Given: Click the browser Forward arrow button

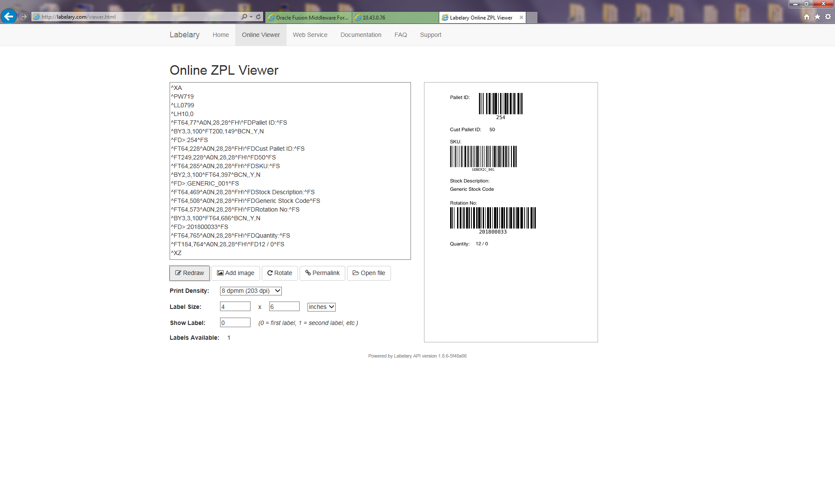Looking at the screenshot, I should tap(24, 17).
